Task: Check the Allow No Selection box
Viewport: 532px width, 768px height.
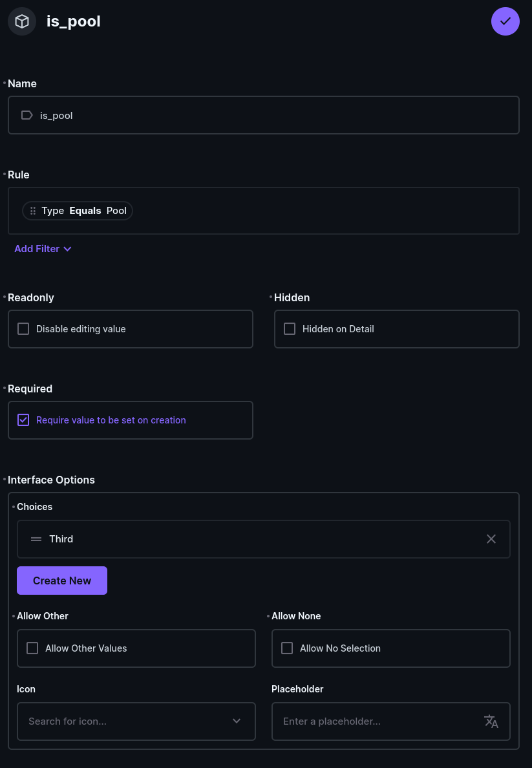Action: coord(287,647)
